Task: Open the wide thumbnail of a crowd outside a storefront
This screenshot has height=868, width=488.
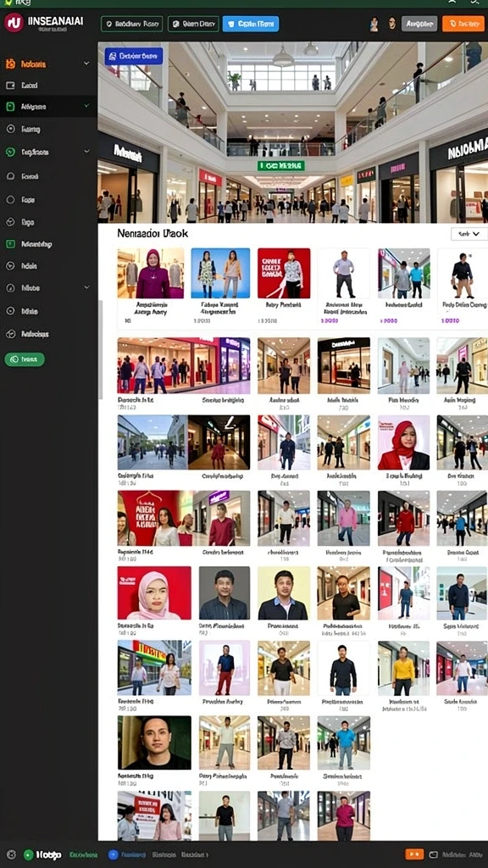Action: pos(184,365)
